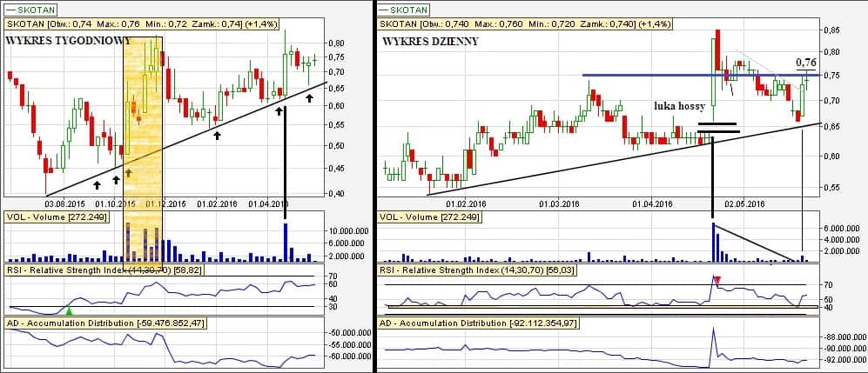
Task: Click the tallest volume bar in daily chart
Action: [714, 242]
